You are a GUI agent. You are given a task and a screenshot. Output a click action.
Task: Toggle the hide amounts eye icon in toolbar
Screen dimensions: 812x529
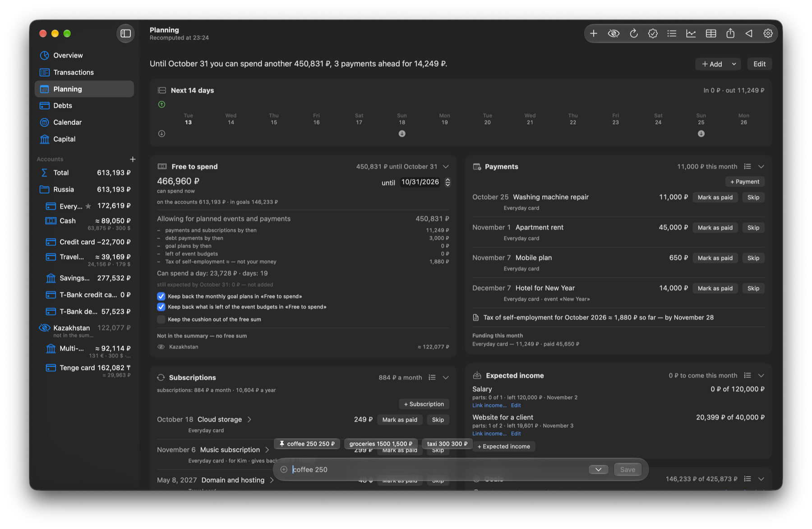(x=614, y=33)
